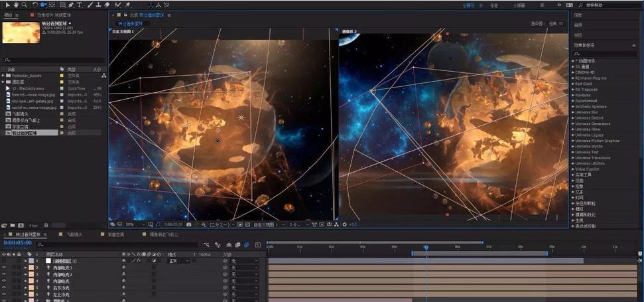Open parent dropdown for layer 内部电光3
Screen dimensions: 644x302
tap(244, 268)
